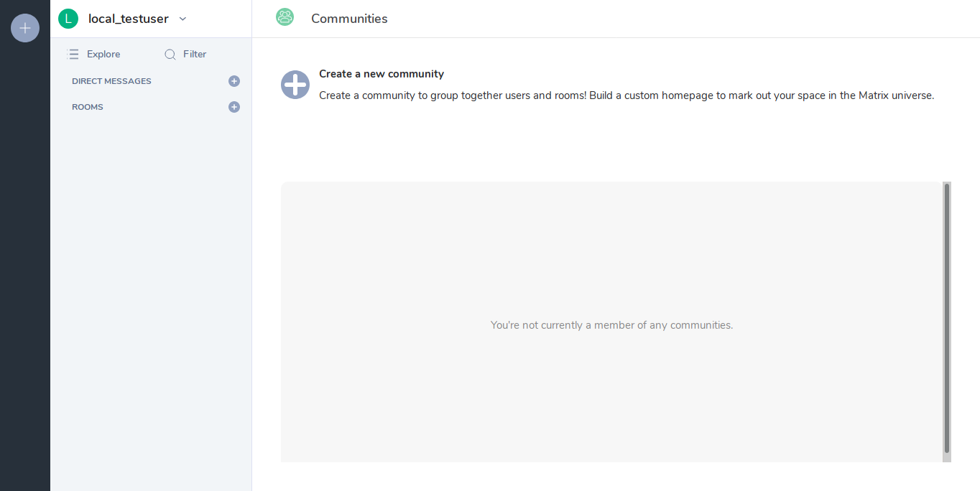
Task: Select the Communities page title
Action: pyautogui.click(x=349, y=19)
